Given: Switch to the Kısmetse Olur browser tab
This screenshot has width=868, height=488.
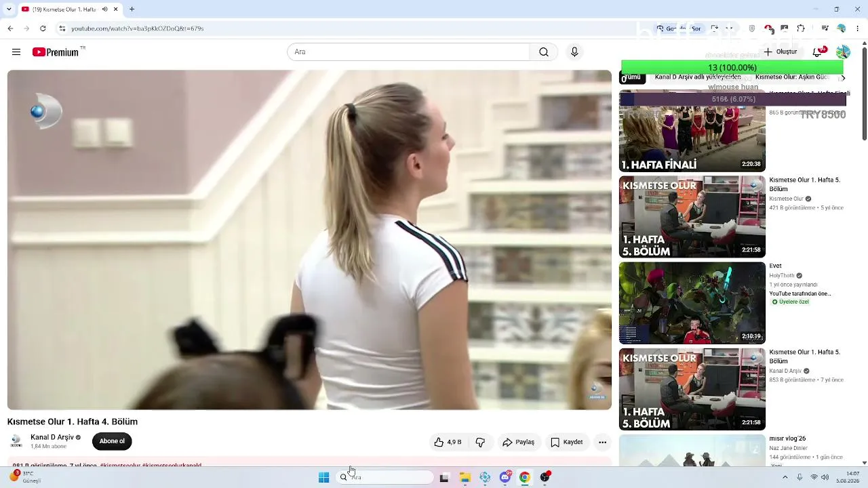Looking at the screenshot, I should click(x=70, y=9).
